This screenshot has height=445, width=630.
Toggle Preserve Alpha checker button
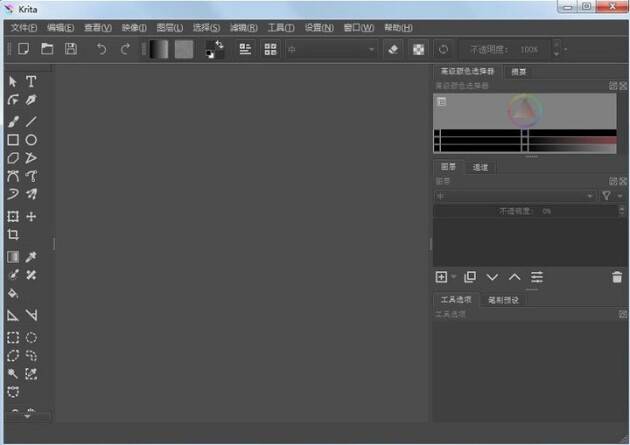tap(418, 49)
